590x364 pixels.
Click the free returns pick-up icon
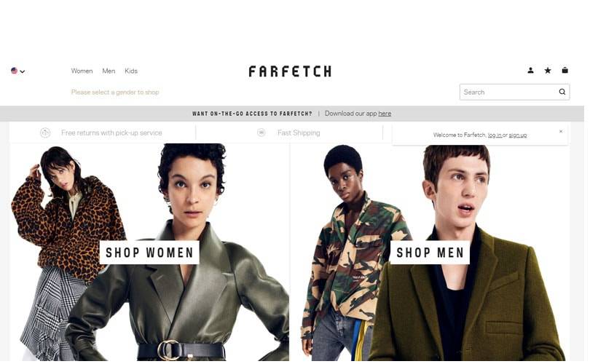point(45,132)
